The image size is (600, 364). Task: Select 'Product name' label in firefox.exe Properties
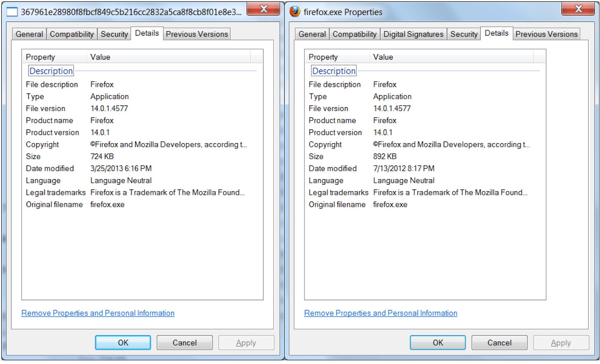332,120
